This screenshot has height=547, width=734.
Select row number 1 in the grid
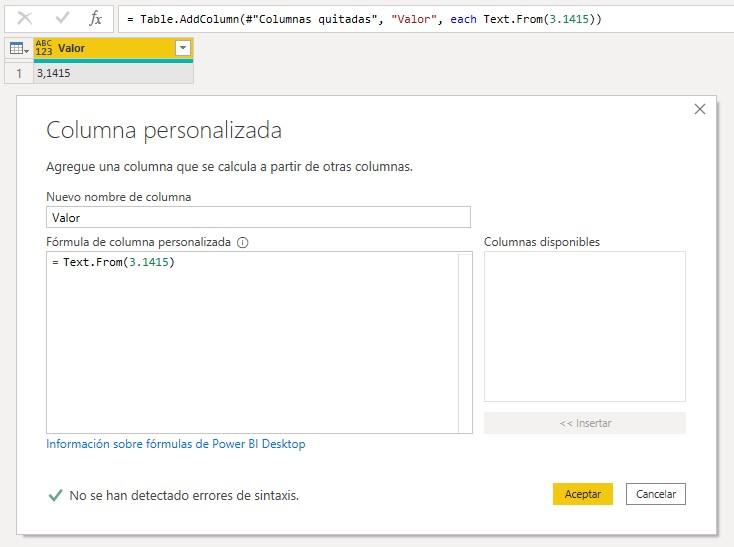tap(19, 73)
